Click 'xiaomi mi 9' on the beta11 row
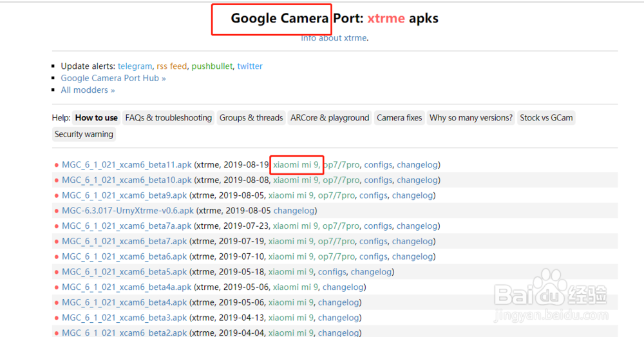Image resolution: width=644 pixels, height=337 pixels. pos(296,165)
